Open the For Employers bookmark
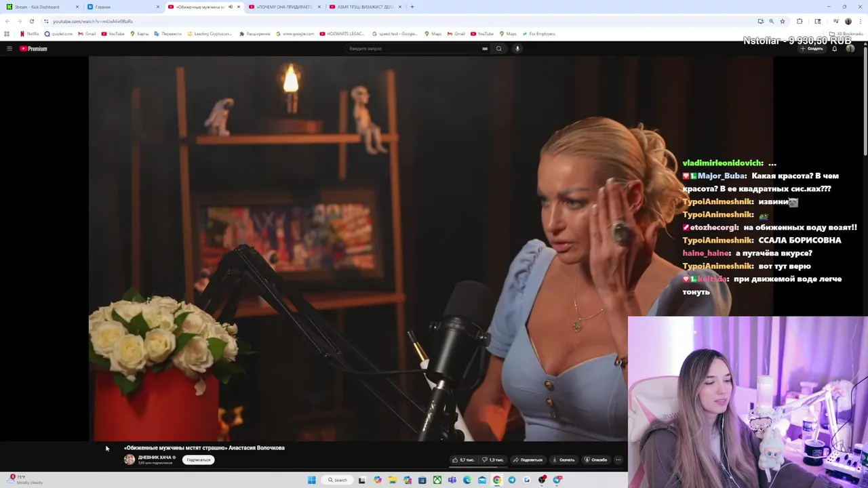 point(538,34)
